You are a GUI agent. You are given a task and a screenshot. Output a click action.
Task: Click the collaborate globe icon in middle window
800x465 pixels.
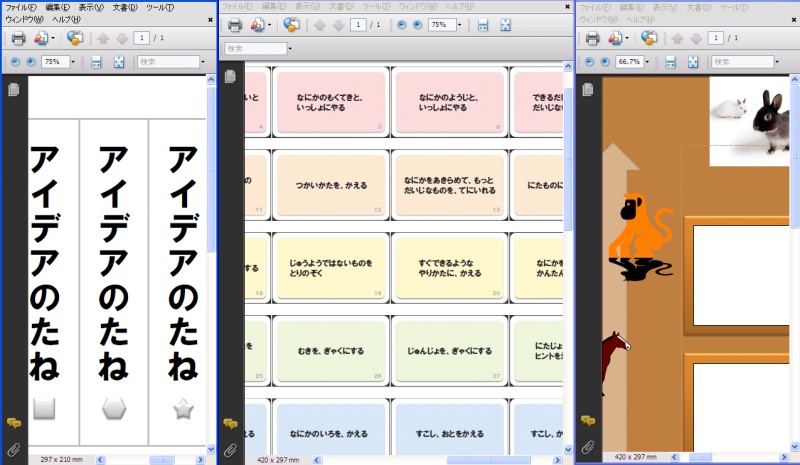click(291, 25)
